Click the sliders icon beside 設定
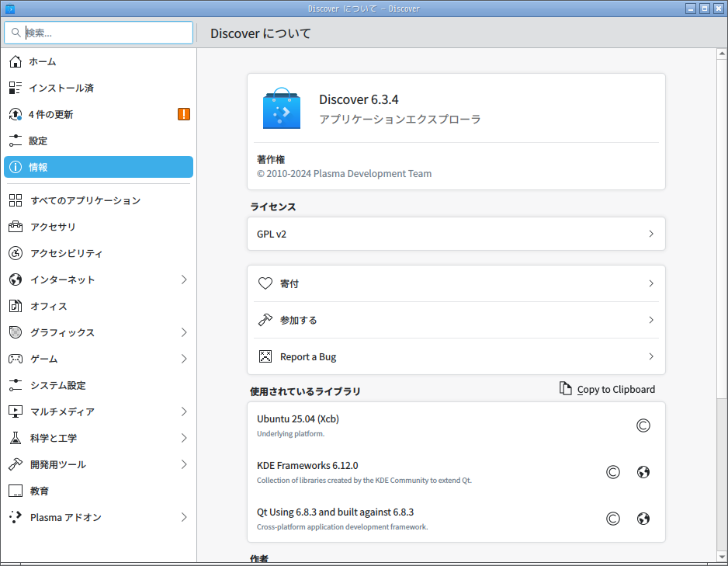The image size is (728, 566). pyautogui.click(x=16, y=141)
